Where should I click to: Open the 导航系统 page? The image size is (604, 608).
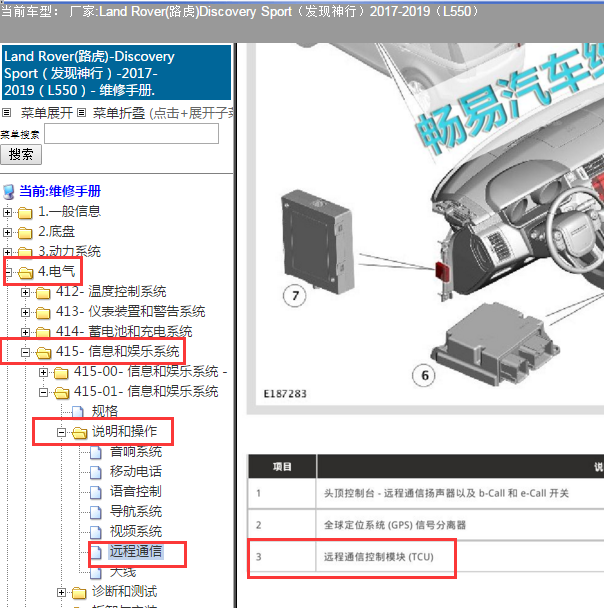136,511
